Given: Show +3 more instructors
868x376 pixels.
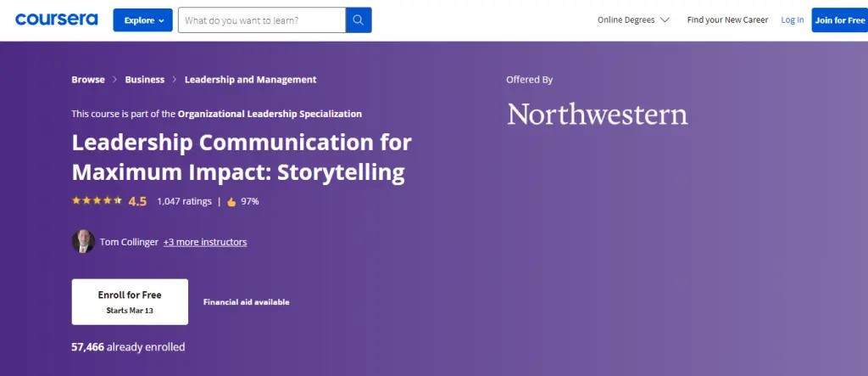Looking at the screenshot, I should tap(205, 242).
